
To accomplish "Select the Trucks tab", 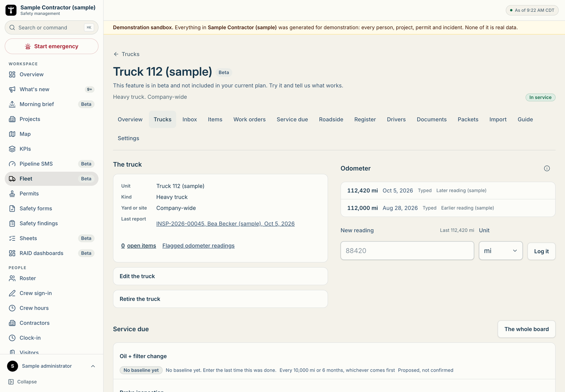I will (162, 120).
